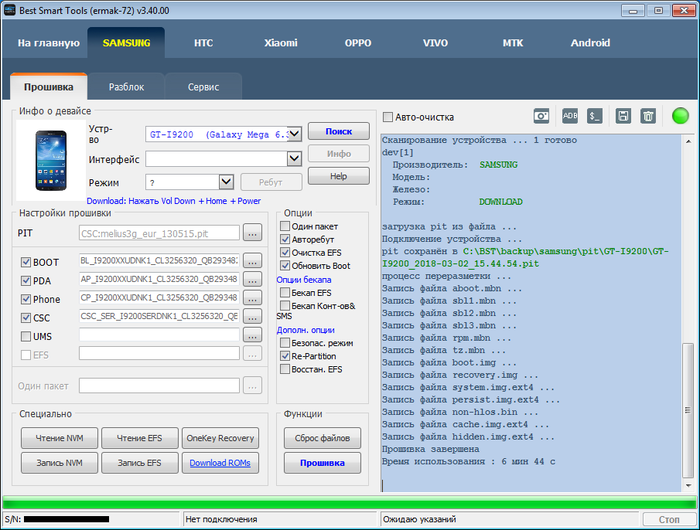
Task: Click the green progress bar
Action: (350, 502)
